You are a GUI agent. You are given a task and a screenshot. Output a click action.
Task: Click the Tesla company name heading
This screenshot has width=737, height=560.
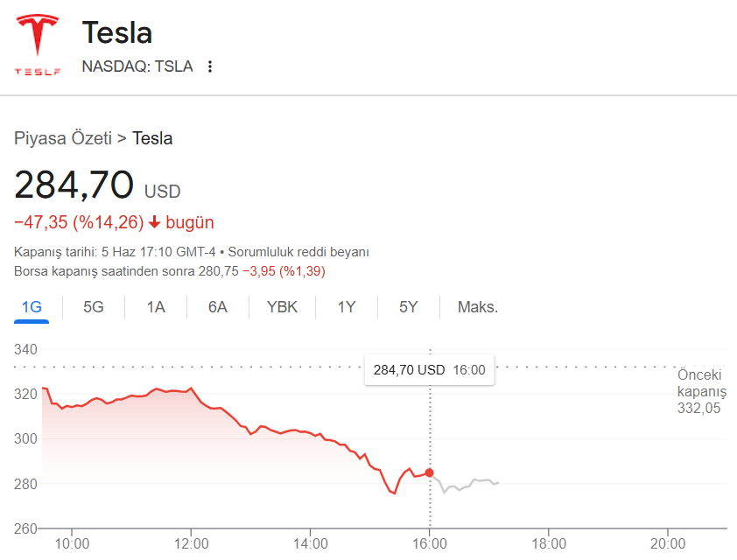[x=117, y=32]
